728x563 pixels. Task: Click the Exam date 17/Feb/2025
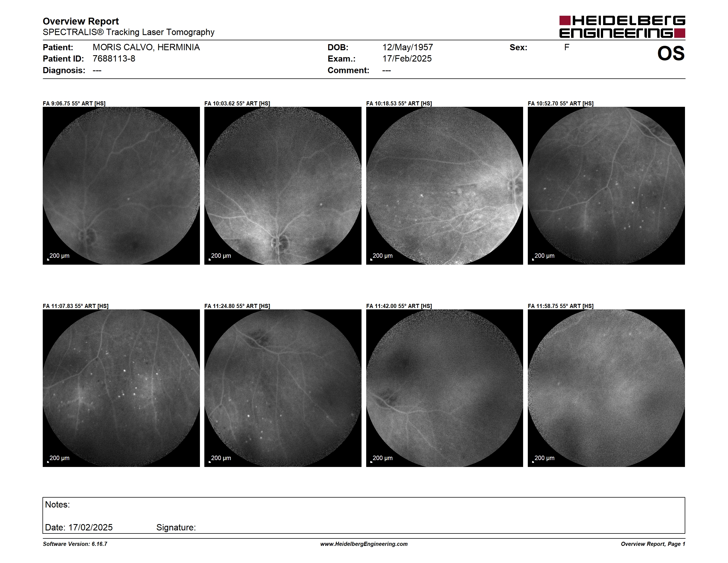(407, 59)
